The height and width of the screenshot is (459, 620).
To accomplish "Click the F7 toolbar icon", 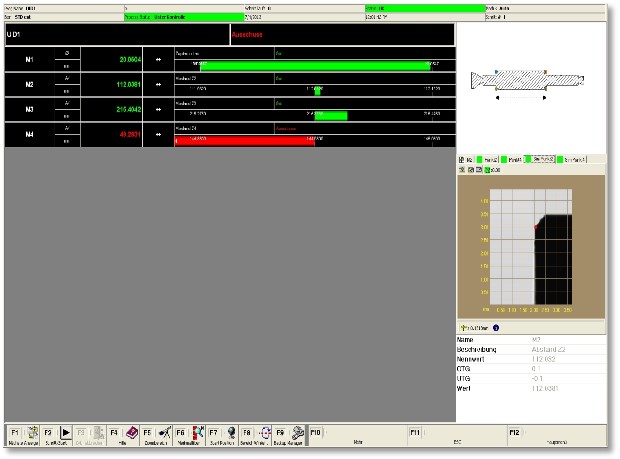I will pos(229,432).
